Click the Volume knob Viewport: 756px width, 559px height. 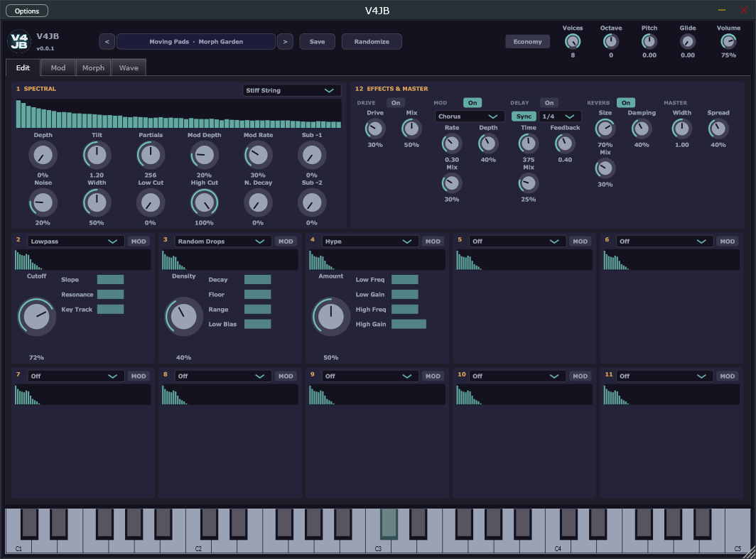click(x=728, y=42)
